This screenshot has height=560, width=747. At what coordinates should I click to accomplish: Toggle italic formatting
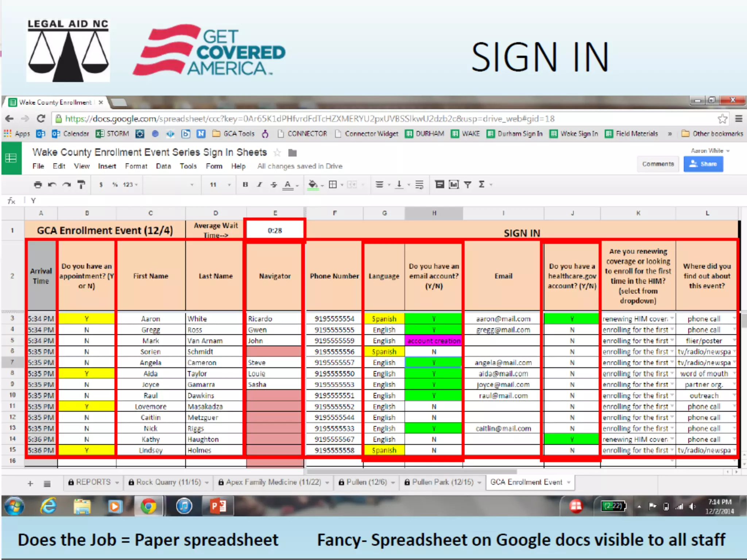point(259,184)
